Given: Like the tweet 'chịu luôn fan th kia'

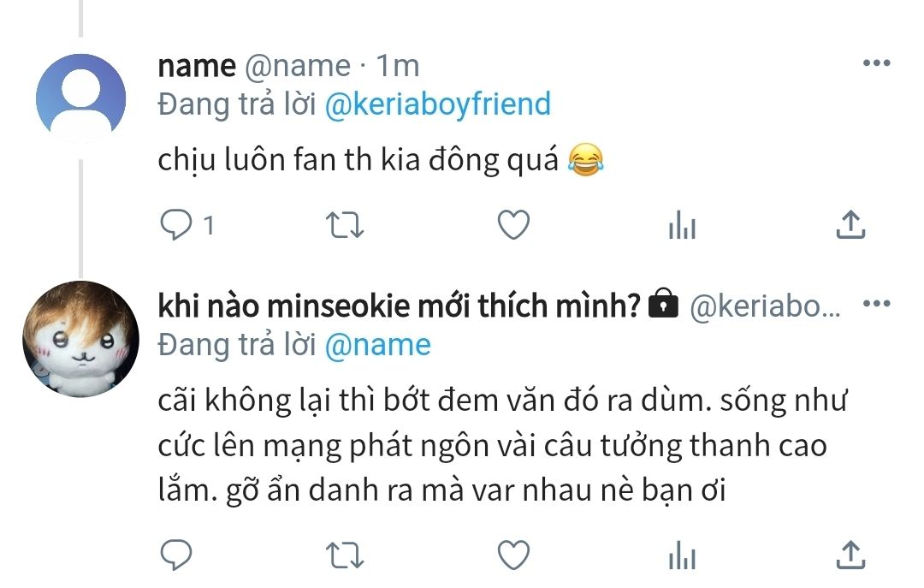Looking at the screenshot, I should coord(513,225).
